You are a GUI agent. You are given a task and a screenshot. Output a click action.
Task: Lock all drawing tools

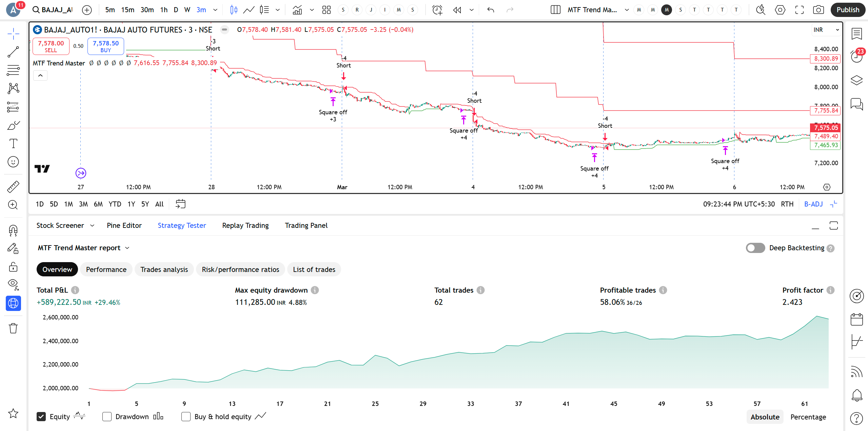tap(13, 267)
